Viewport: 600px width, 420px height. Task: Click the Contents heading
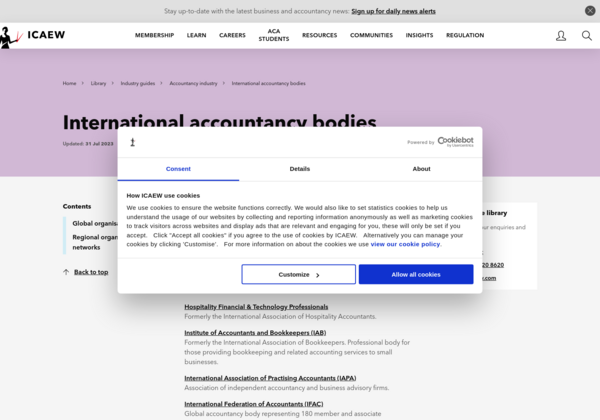[x=77, y=206]
